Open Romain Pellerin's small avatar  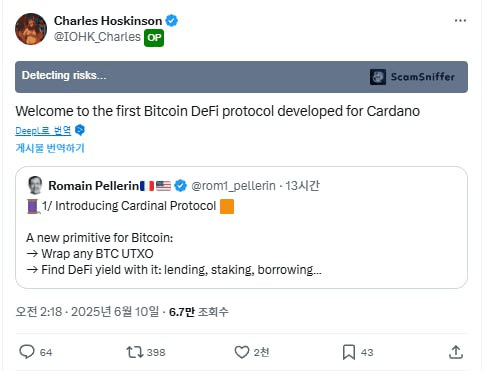pyautogui.click(x=35, y=185)
